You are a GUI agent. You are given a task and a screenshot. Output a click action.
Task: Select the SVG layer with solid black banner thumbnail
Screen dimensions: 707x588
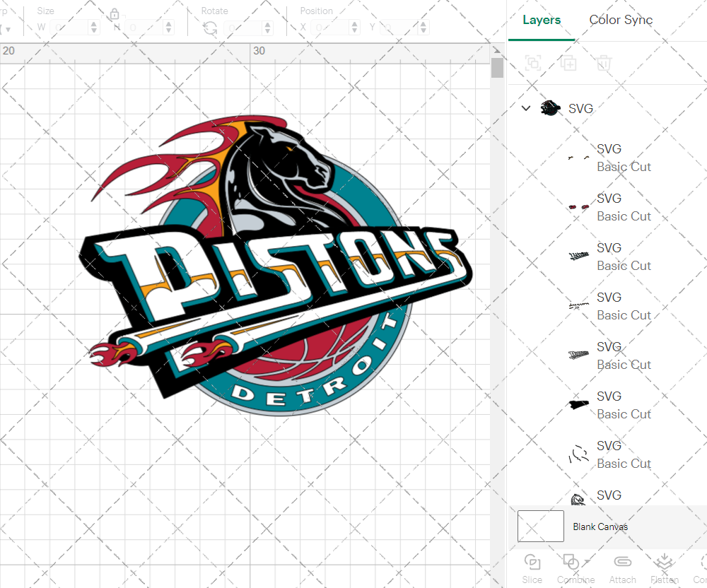coord(607,405)
